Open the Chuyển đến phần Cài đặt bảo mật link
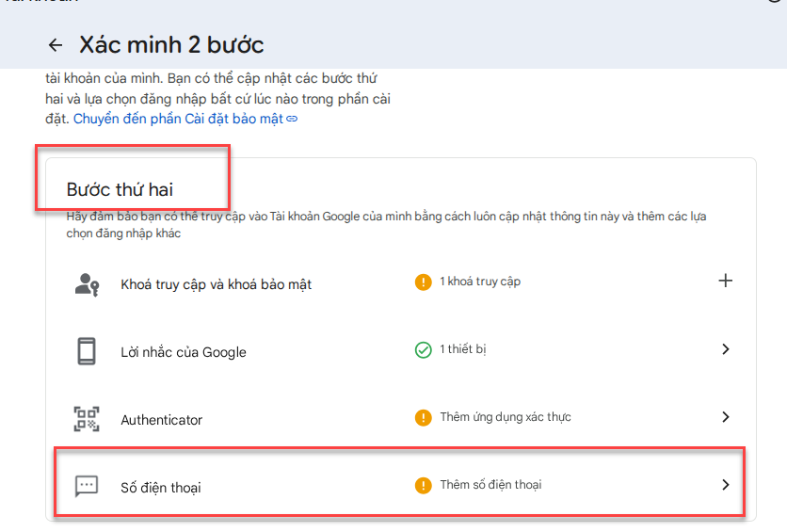 179,119
